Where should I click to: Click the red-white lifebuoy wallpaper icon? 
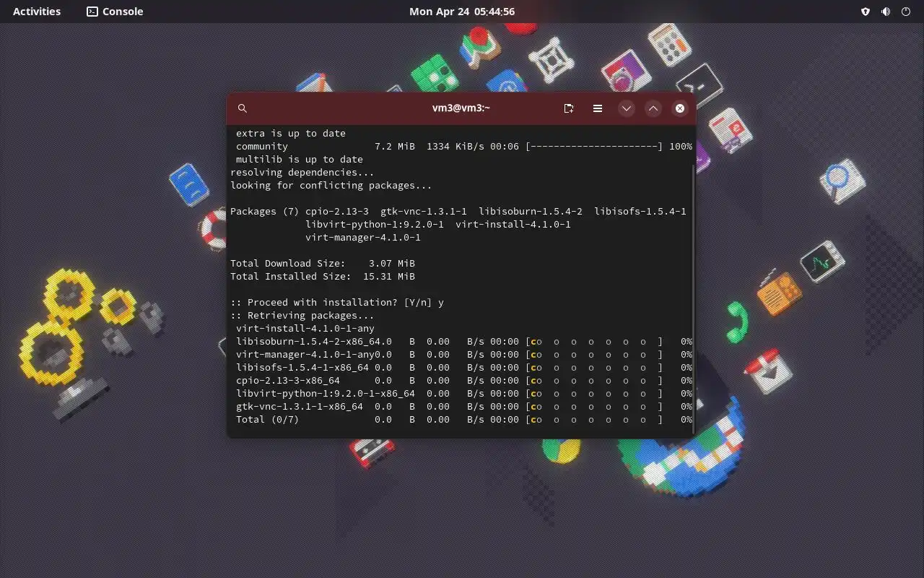[x=213, y=229]
